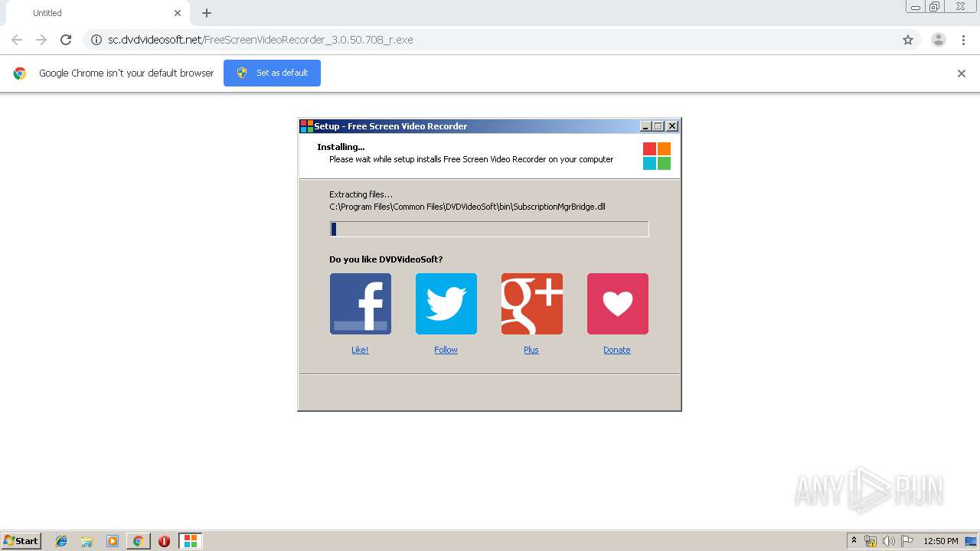The height and width of the screenshot is (551, 980).
Task: Click the SubscriptionMgrBridge.dll file path text
Action: click(x=467, y=207)
